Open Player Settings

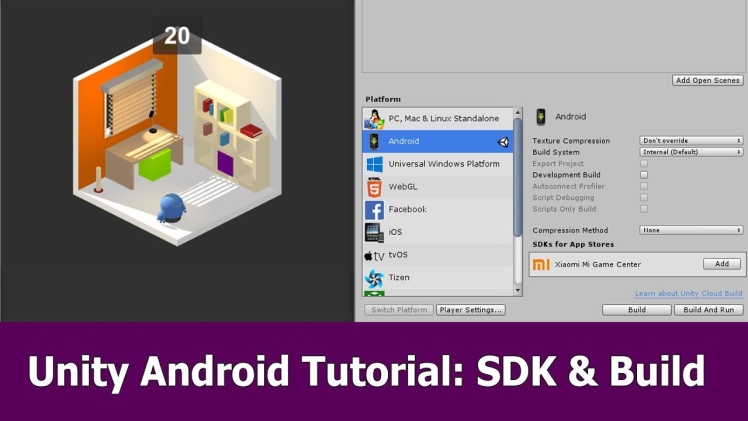point(471,310)
